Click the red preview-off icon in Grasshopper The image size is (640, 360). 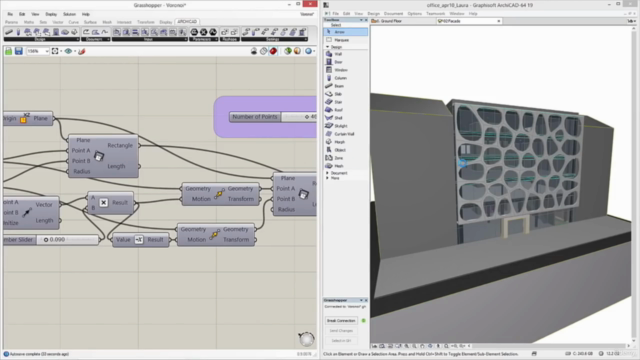click(273, 51)
